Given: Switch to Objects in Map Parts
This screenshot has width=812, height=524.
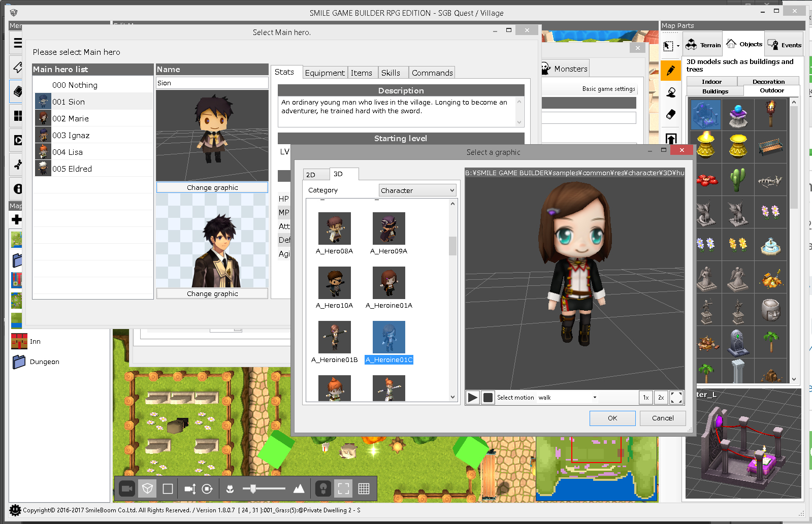Looking at the screenshot, I should click(x=744, y=44).
